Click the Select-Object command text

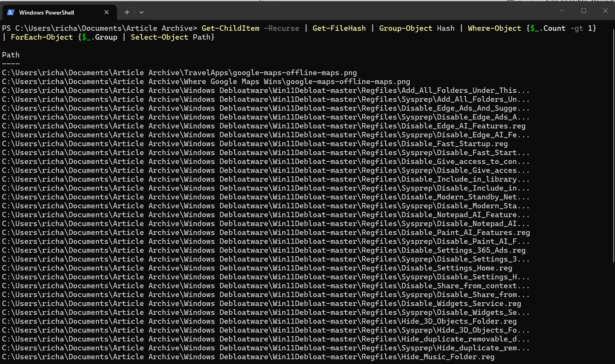160,37
